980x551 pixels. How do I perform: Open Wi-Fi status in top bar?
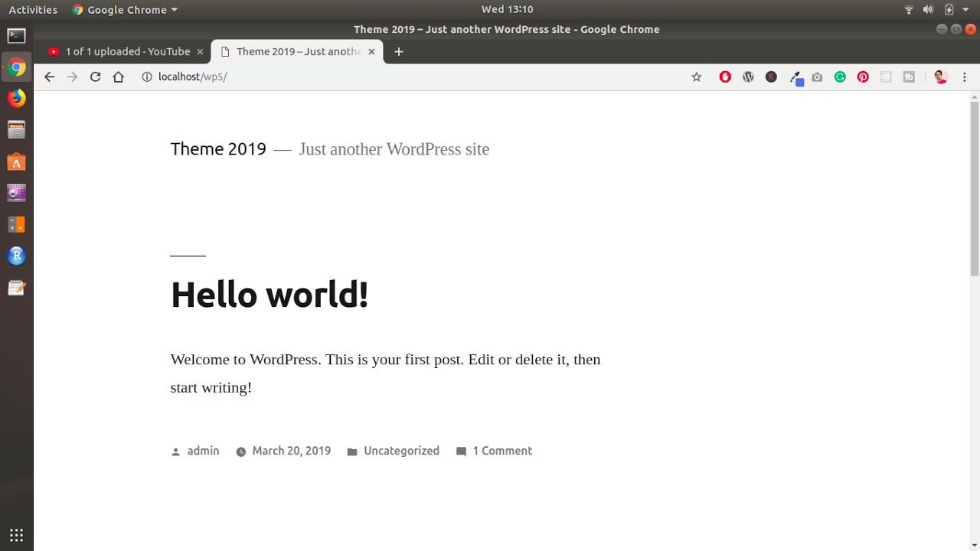click(909, 9)
